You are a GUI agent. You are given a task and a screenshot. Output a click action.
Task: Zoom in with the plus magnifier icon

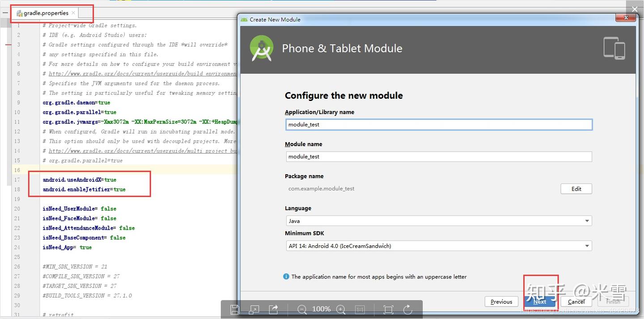tap(341, 309)
